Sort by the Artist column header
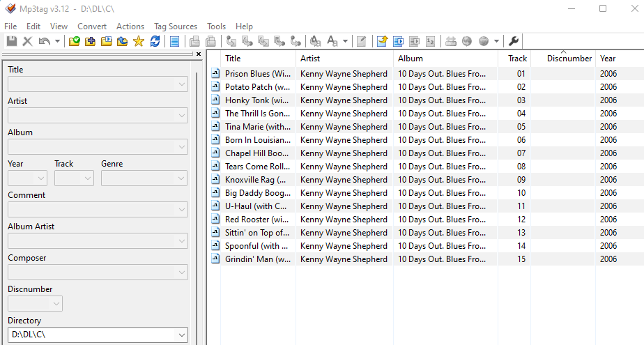The height and width of the screenshot is (345, 644). [344, 59]
